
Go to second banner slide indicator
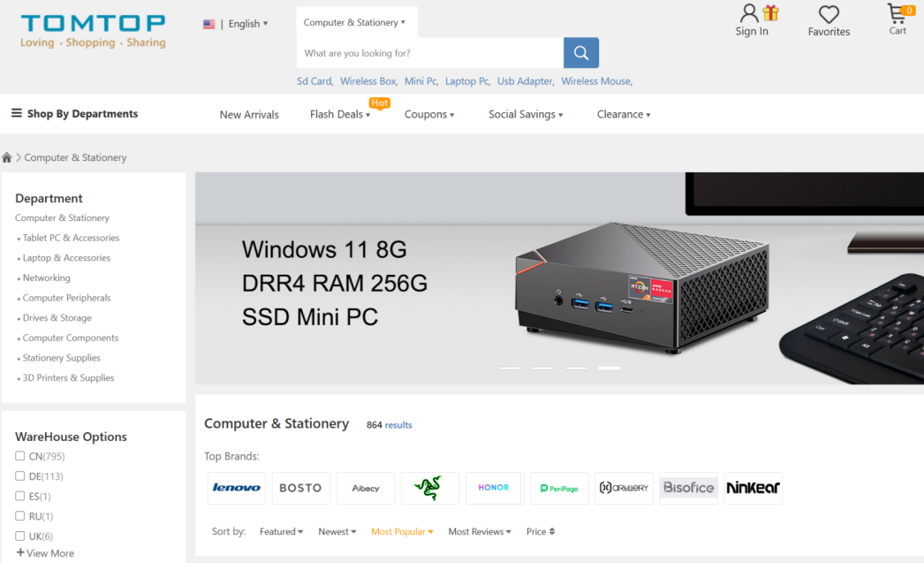(542, 368)
